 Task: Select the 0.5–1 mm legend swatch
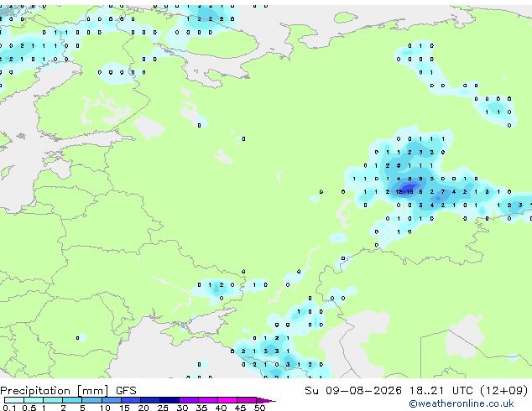(34, 400)
